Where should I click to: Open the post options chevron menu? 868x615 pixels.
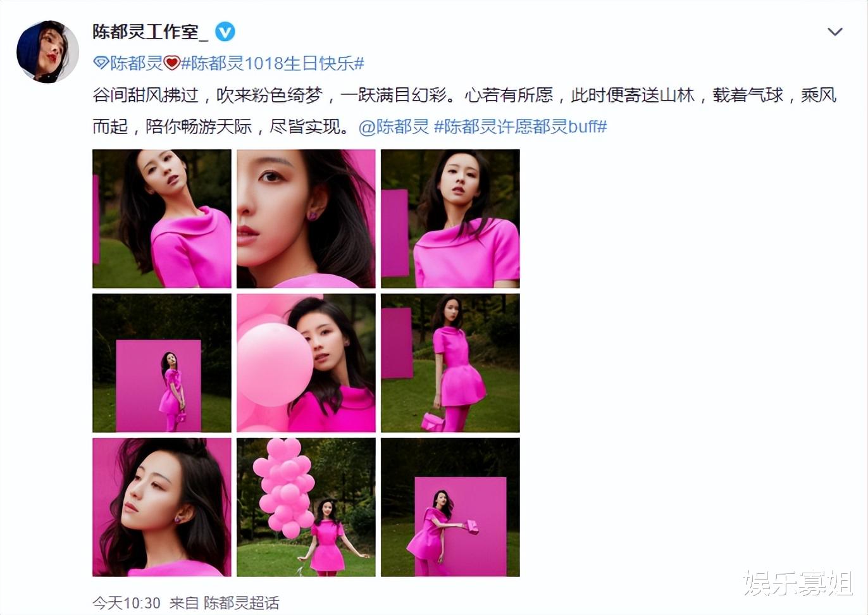click(x=835, y=32)
